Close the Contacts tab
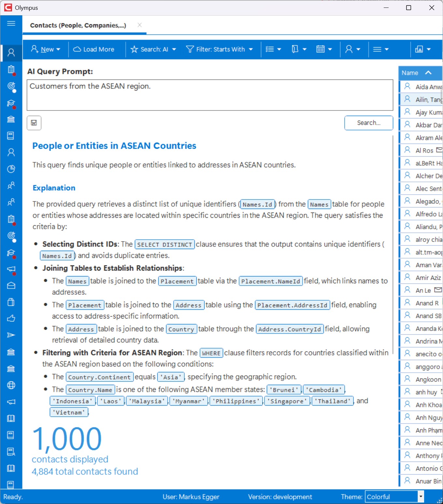This screenshot has height=504, width=443. 139,25
